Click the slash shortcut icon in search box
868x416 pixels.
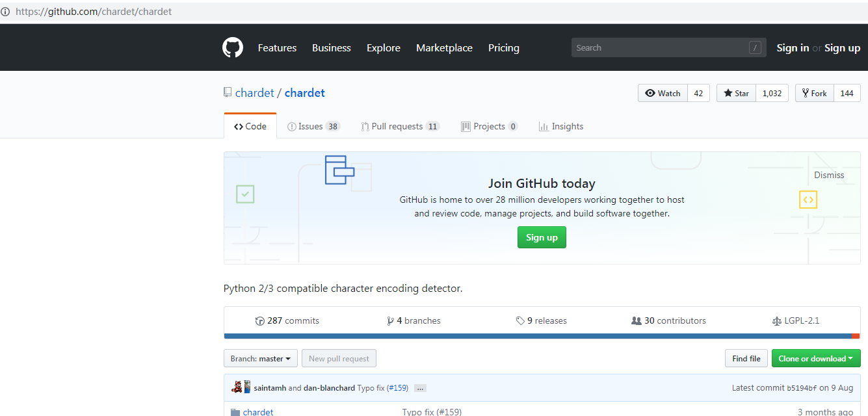coord(755,47)
